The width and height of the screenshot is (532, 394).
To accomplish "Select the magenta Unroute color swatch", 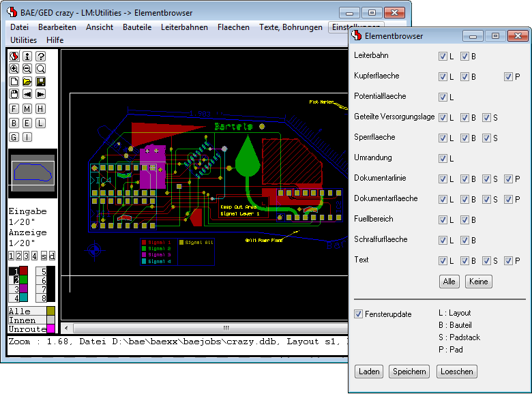I will click(50, 328).
